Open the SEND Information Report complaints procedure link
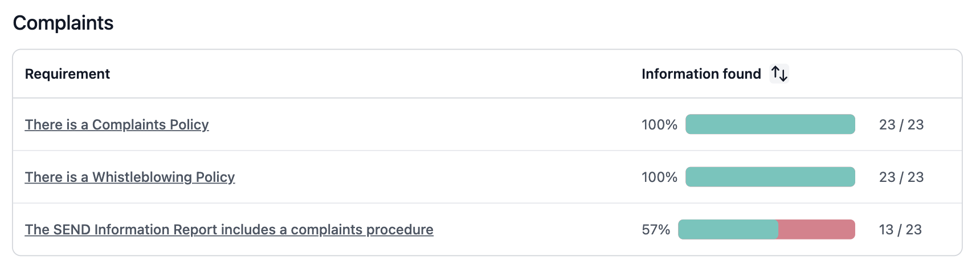This screenshot has width=980, height=268. coord(229,230)
